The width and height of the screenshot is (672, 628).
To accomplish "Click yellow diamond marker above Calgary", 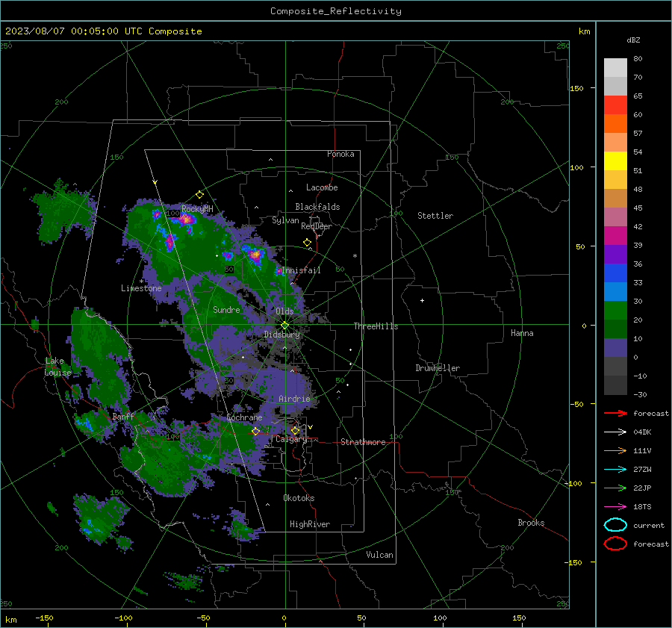I will (x=295, y=430).
